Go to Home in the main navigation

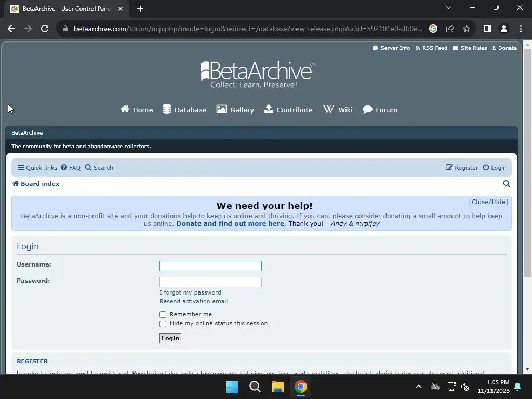137,110
